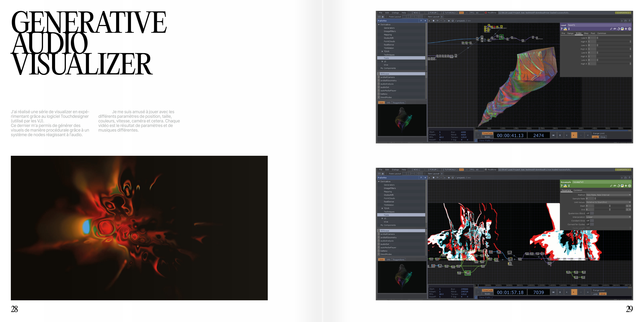Expand the UI folder in the bottom screenshot palette
This screenshot has height=322, width=644.
(x=382, y=218)
